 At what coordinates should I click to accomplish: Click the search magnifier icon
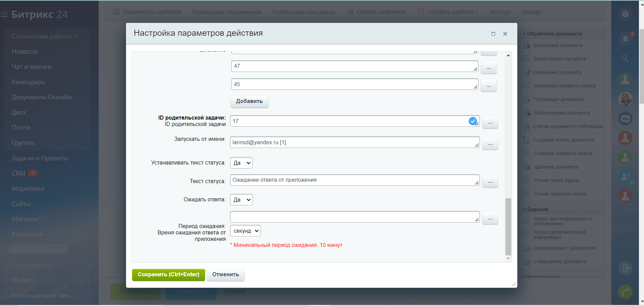625,58
